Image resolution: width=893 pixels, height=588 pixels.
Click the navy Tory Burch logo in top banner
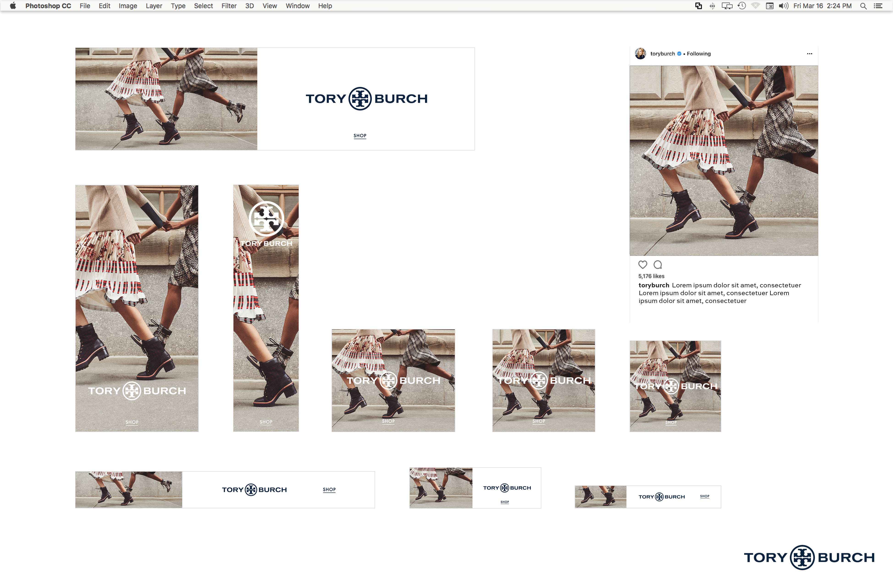click(367, 99)
